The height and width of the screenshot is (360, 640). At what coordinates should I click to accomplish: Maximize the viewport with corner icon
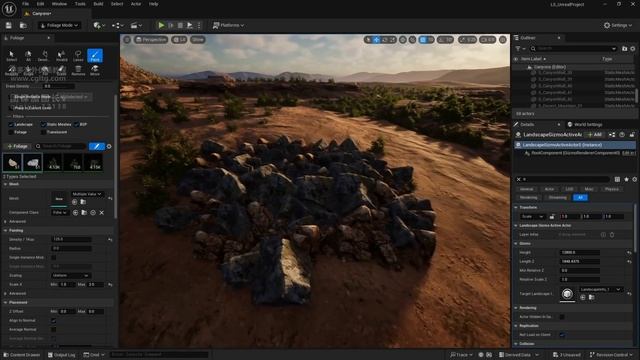[503, 40]
